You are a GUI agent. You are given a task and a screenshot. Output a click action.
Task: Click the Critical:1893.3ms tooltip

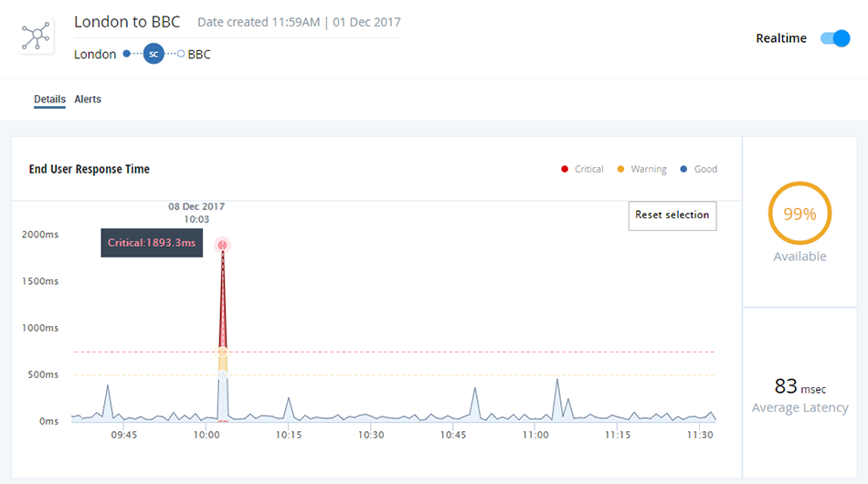click(152, 243)
